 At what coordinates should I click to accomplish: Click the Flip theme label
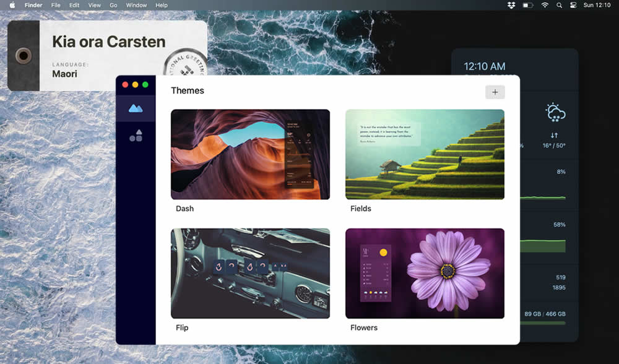182,327
